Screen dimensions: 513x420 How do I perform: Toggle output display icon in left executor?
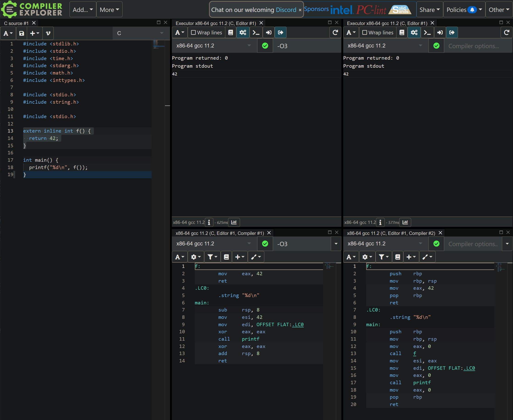(x=280, y=32)
